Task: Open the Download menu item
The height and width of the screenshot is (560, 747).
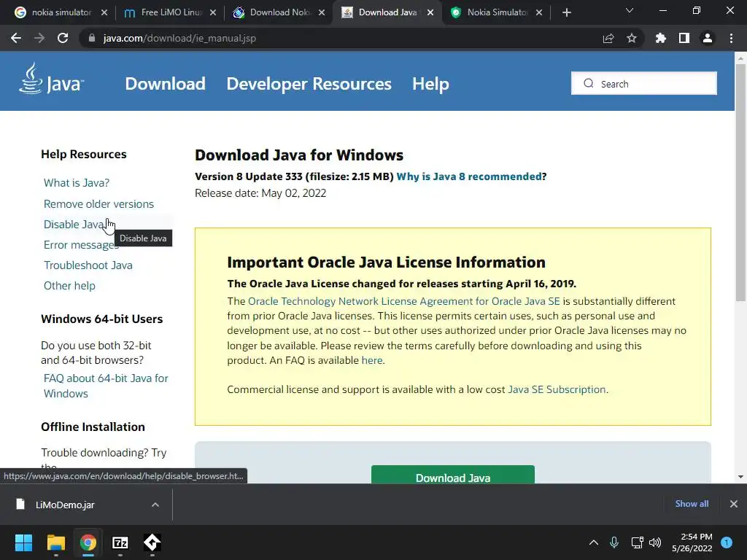Action: point(166,84)
